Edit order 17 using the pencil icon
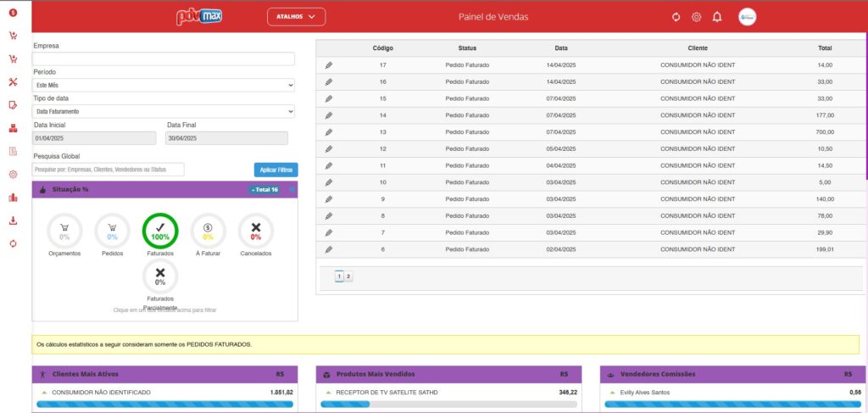This screenshot has width=868, height=413. [329, 65]
